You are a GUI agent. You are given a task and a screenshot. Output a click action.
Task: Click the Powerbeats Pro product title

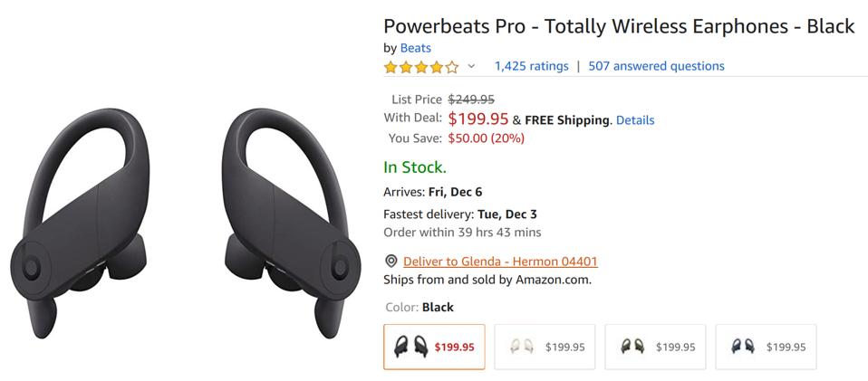coord(619,25)
